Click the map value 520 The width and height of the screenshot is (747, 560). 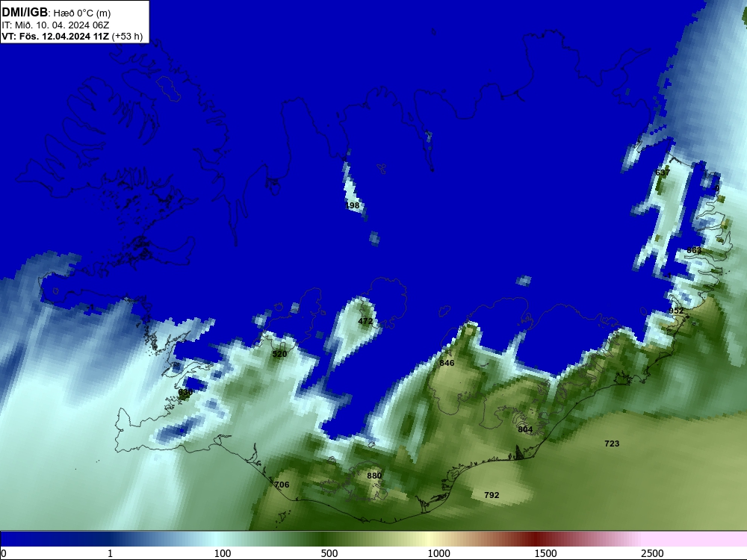(x=279, y=354)
